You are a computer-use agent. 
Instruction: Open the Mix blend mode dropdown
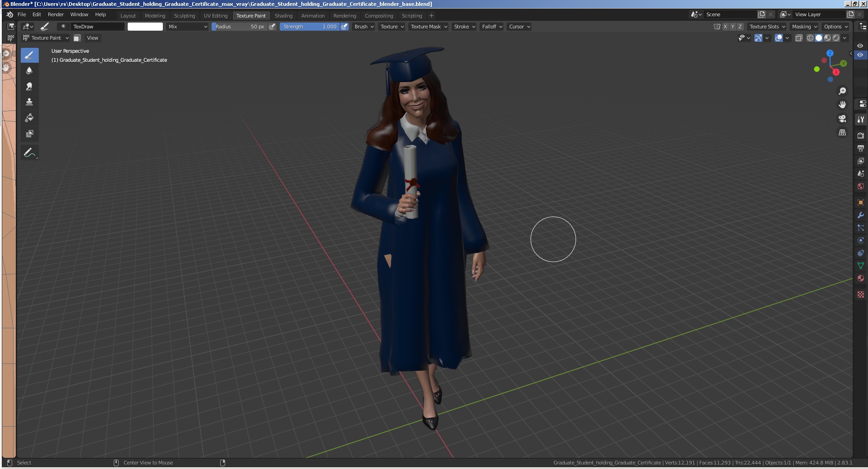(x=187, y=27)
